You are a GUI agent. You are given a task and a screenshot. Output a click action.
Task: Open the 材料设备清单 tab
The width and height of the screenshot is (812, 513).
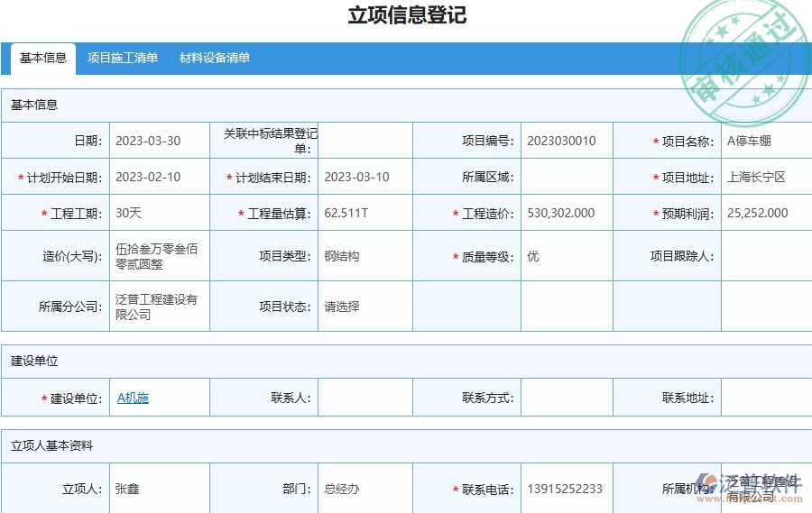coord(215,58)
